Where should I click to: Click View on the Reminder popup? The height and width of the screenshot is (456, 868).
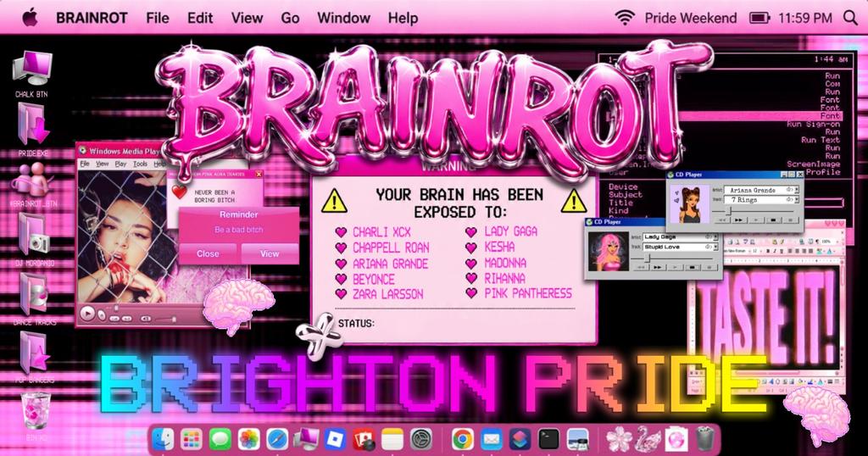270,253
